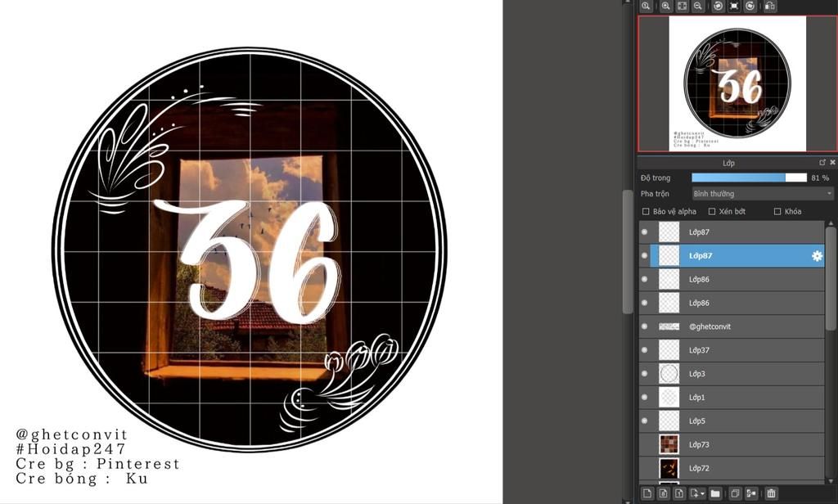Select the Lớp72 layer row
This screenshot has width=838, height=504.
point(732,468)
